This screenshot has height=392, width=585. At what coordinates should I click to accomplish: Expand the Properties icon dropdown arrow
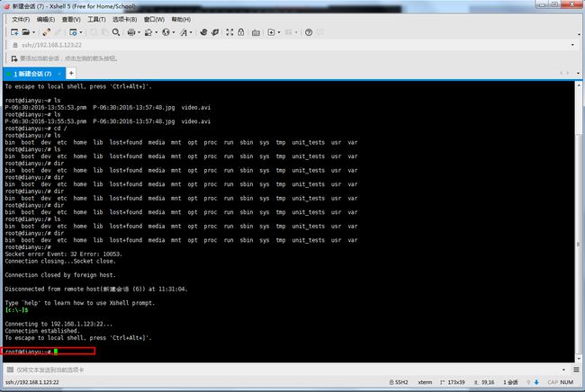point(81,32)
